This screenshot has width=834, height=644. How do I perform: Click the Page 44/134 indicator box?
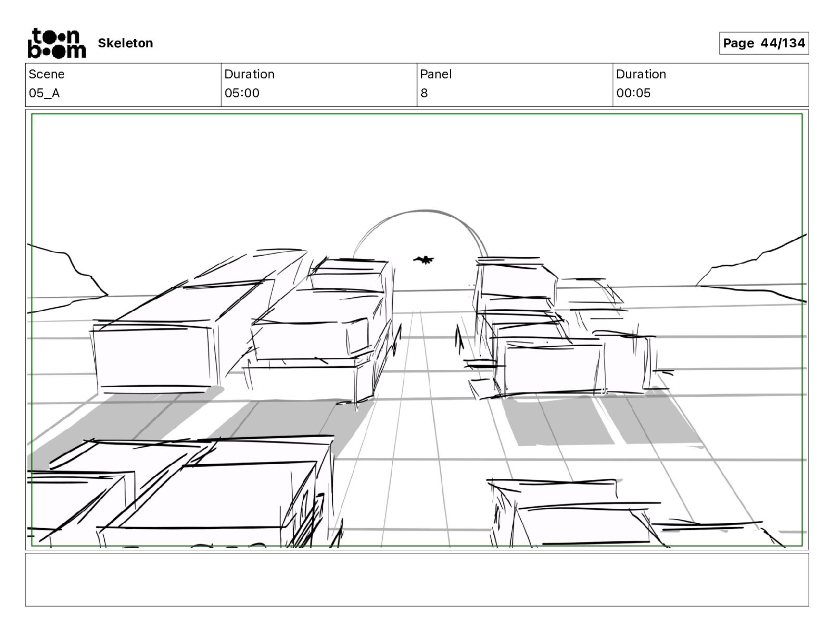point(763,43)
